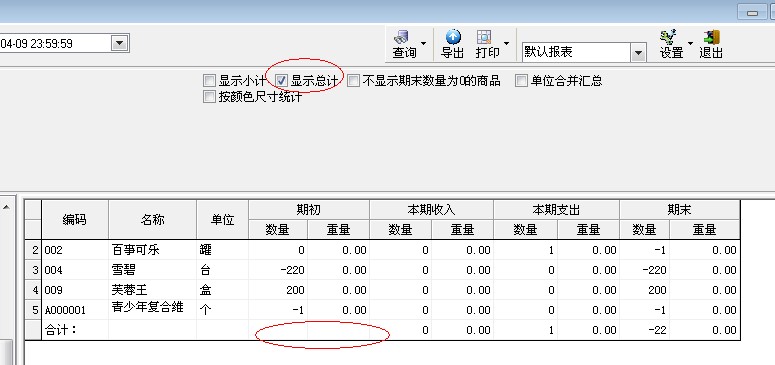Click the 设置 settings icon
This screenshot has height=365, width=775.
point(671,44)
